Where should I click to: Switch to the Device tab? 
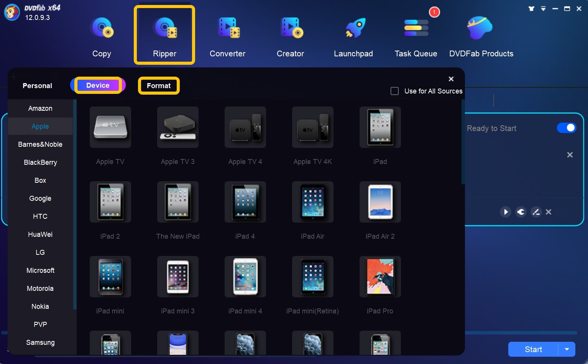point(98,85)
